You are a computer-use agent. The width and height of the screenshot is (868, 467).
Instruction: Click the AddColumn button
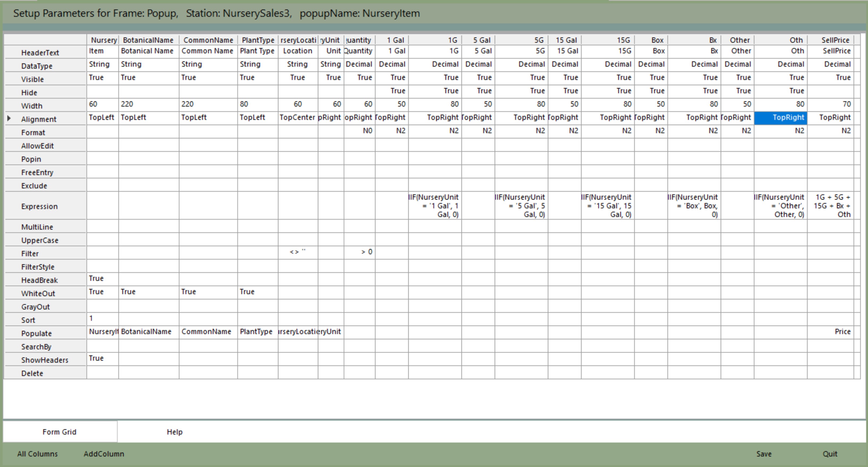(104, 454)
